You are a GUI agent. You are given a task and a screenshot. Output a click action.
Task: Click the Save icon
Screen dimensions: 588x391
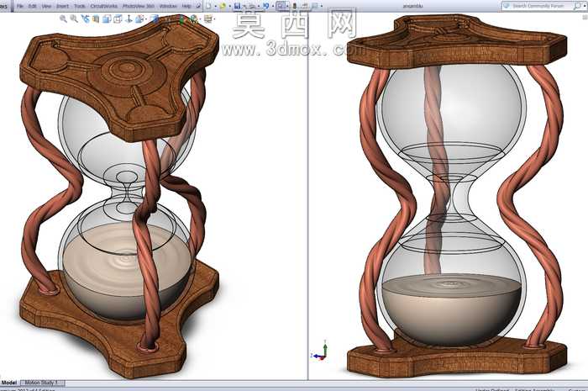point(237,6)
